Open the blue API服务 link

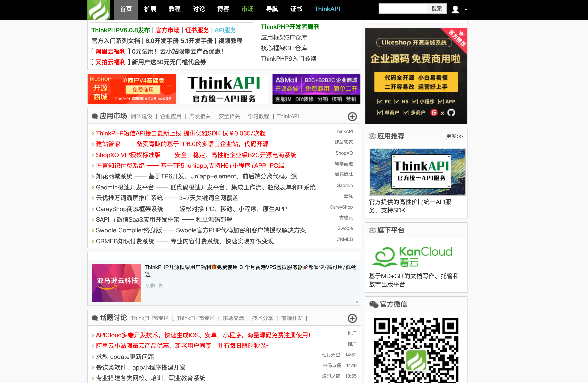[225, 30]
